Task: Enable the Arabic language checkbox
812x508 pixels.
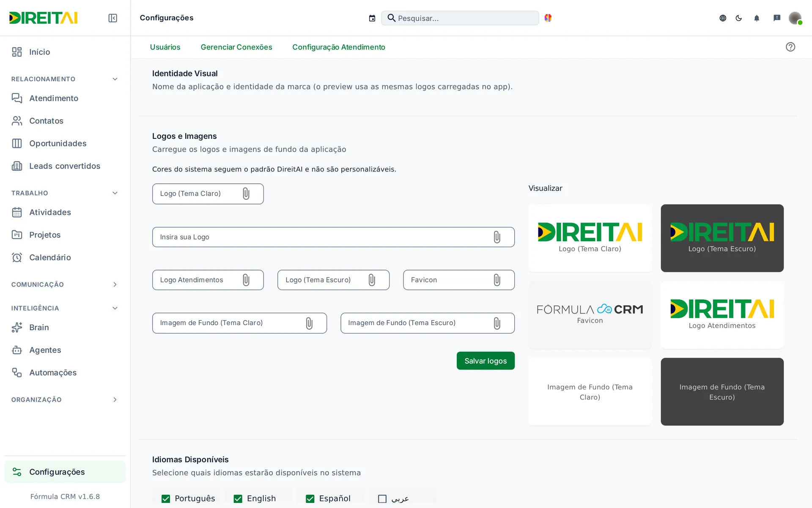Action: [382, 499]
